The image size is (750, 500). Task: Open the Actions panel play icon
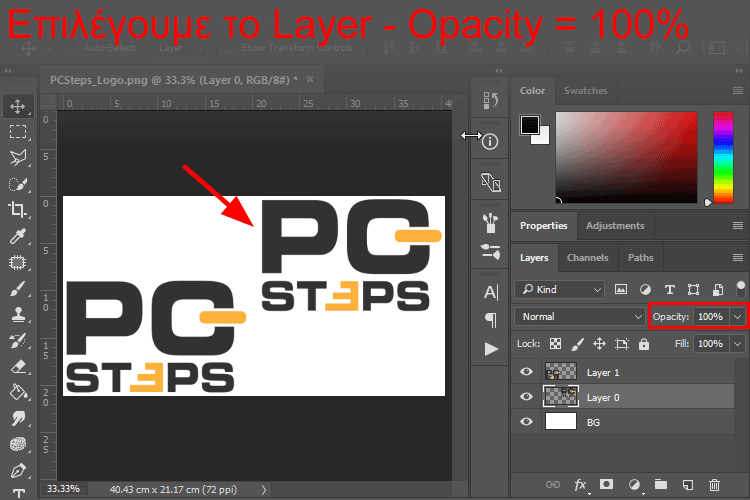(491, 349)
